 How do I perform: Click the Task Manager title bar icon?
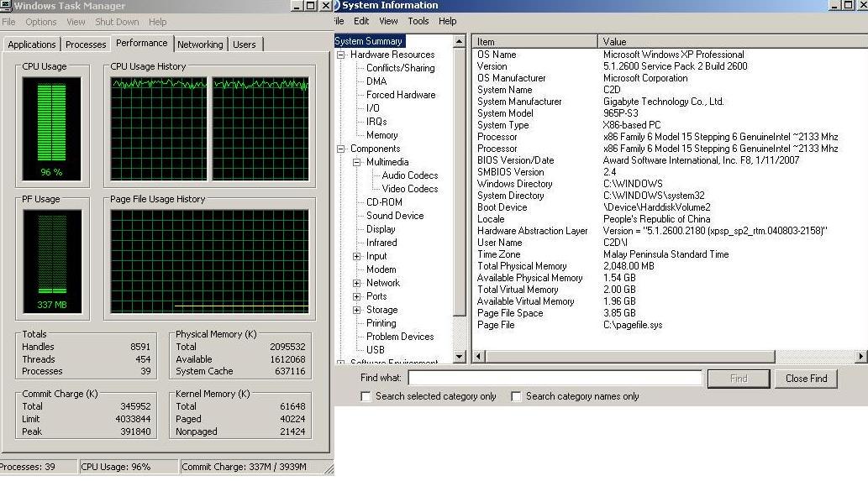pyautogui.click(x=6, y=6)
